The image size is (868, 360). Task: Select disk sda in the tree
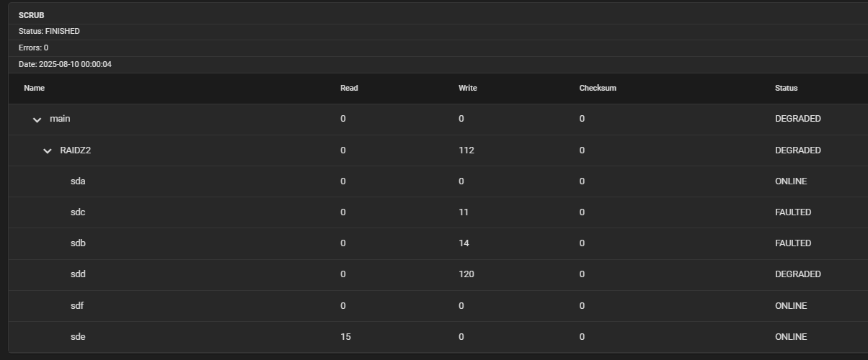coord(78,181)
